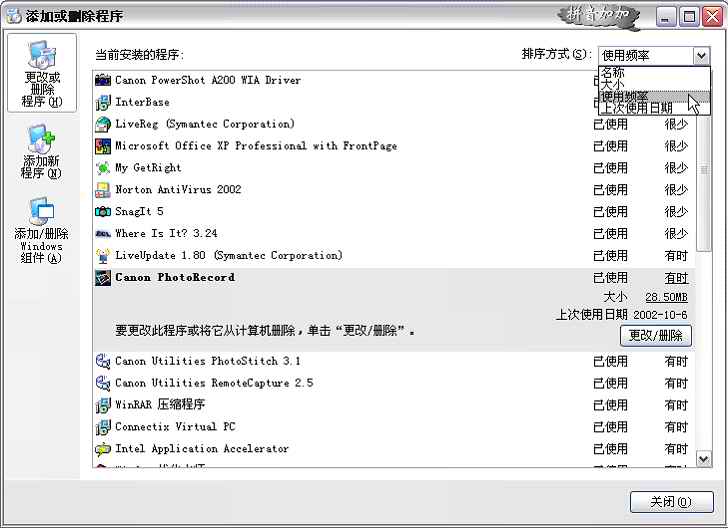Select the Connectix Virtual PC entry
Viewport: 728px width, 529px height.
394,427
